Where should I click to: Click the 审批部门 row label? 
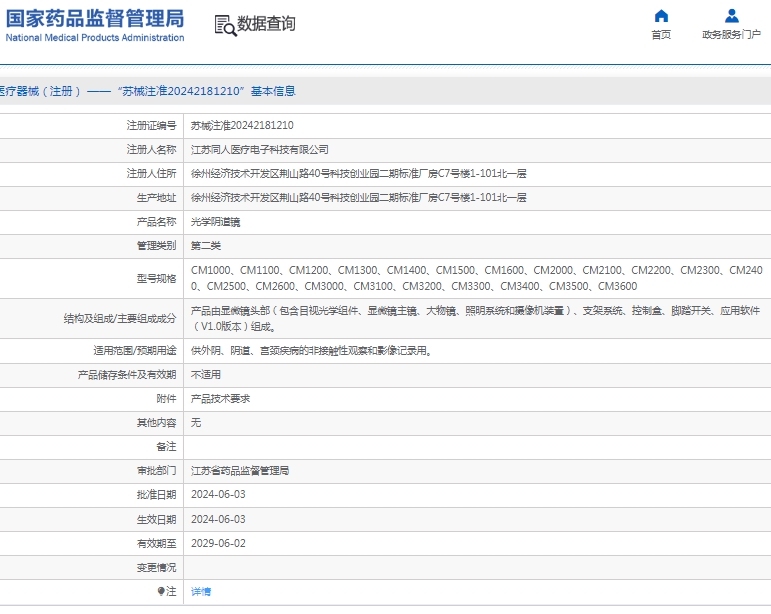point(156,471)
